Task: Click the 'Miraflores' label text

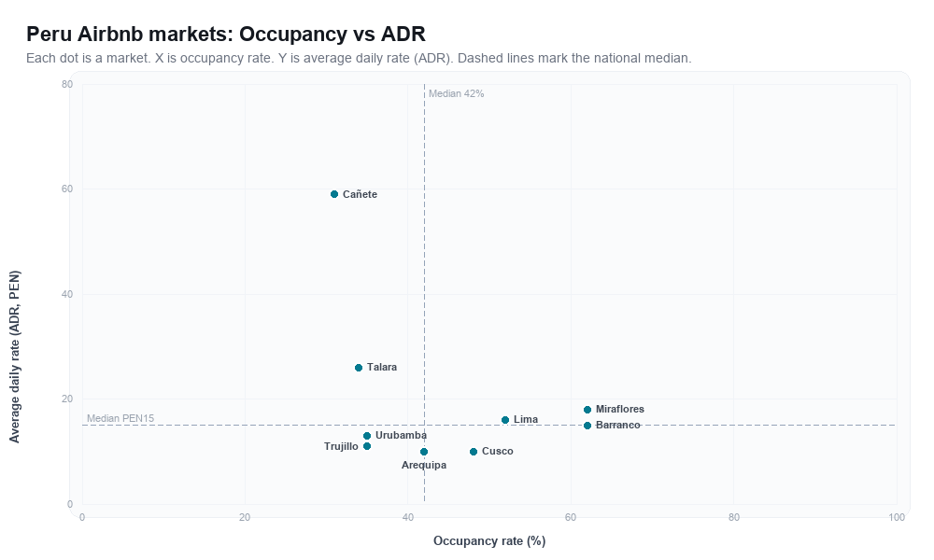Action: [620, 410]
